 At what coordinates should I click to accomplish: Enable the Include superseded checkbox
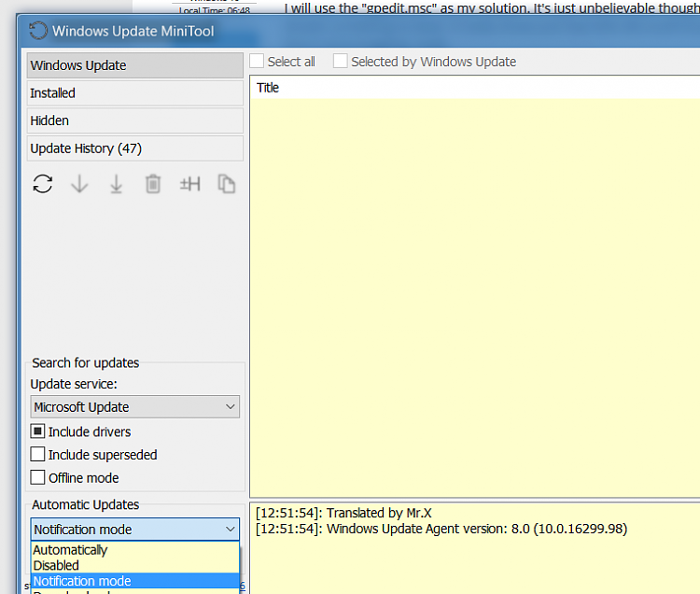pyautogui.click(x=37, y=454)
